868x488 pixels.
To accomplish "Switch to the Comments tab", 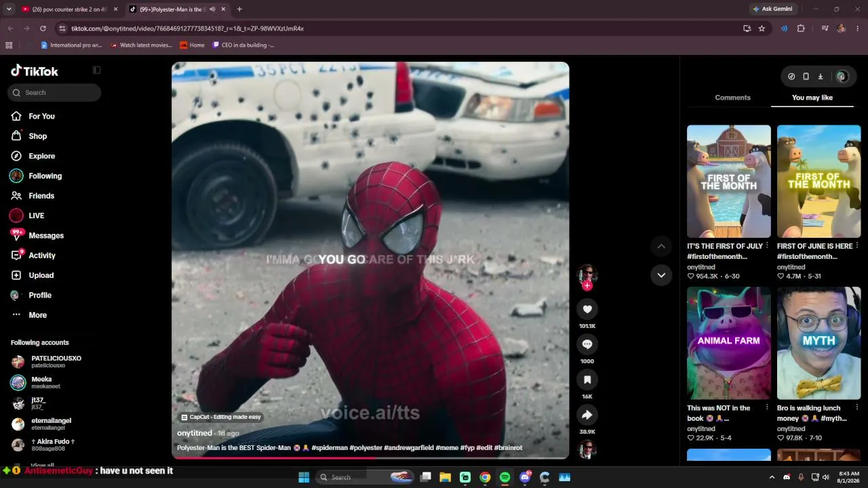I will tap(732, 98).
